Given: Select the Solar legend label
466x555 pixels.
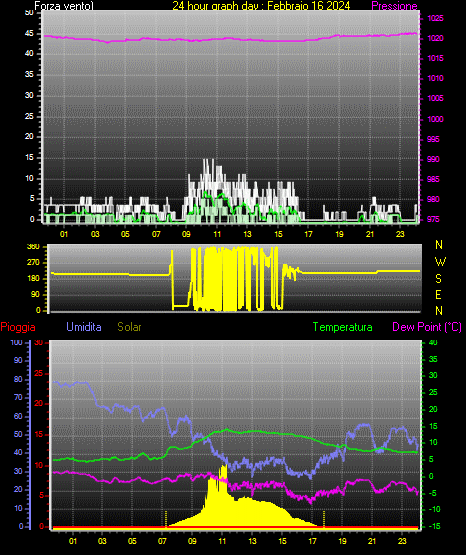Looking at the screenshot, I should tap(129, 327).
